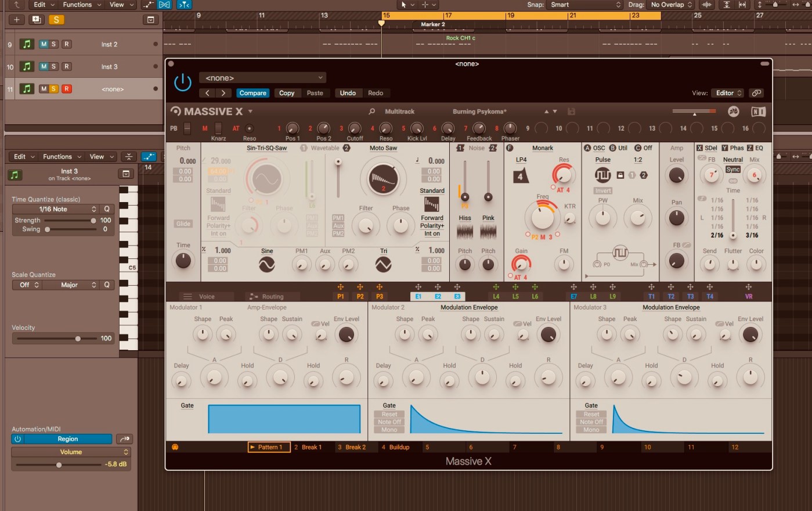
Task: Open the Functions menu in piano roll
Action: 61,157
